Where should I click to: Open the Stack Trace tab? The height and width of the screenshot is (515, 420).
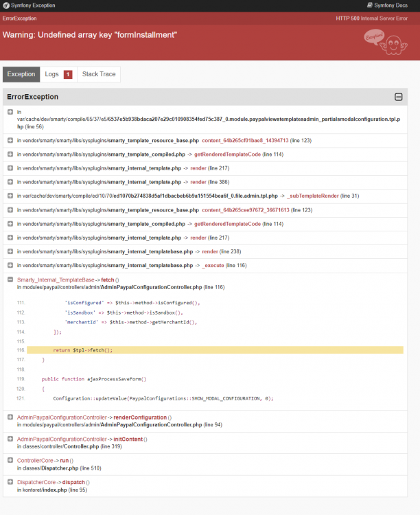[99, 74]
